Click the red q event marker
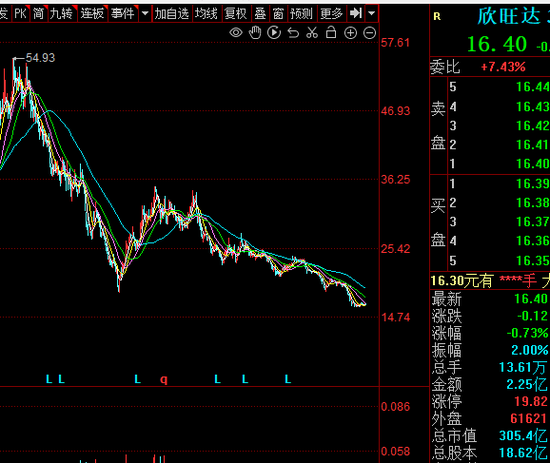Viewport: 550px width, 463px height. (x=164, y=380)
